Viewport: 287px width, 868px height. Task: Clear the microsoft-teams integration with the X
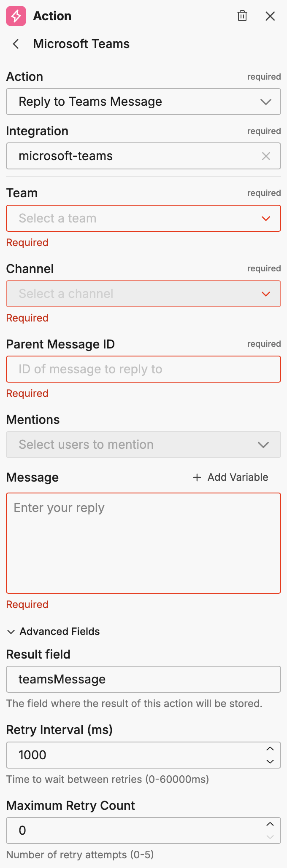[x=266, y=156]
